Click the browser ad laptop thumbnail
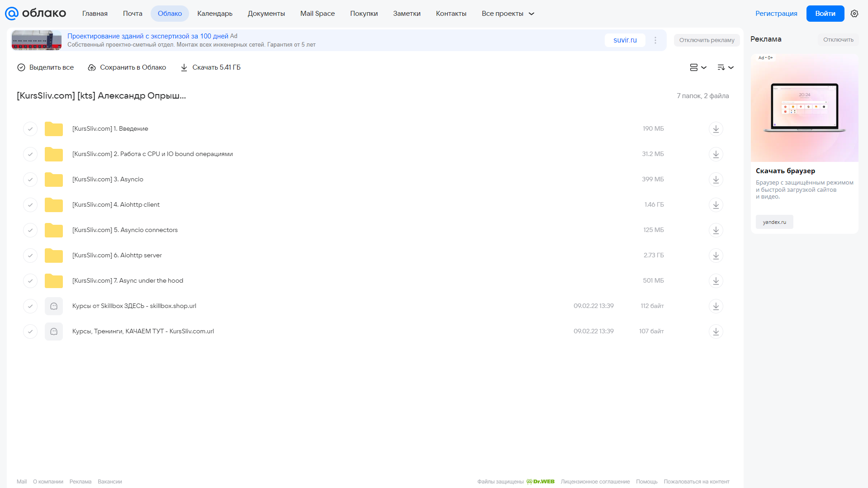The width and height of the screenshot is (868, 488). point(804,108)
